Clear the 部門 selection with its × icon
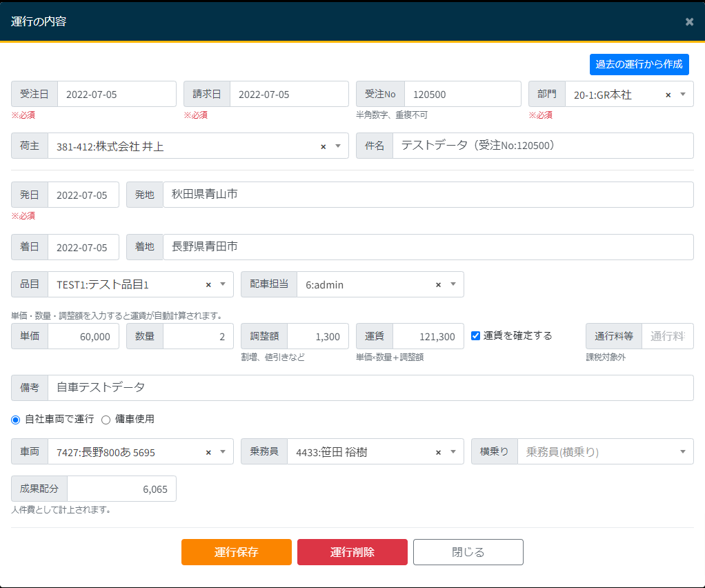 point(668,95)
